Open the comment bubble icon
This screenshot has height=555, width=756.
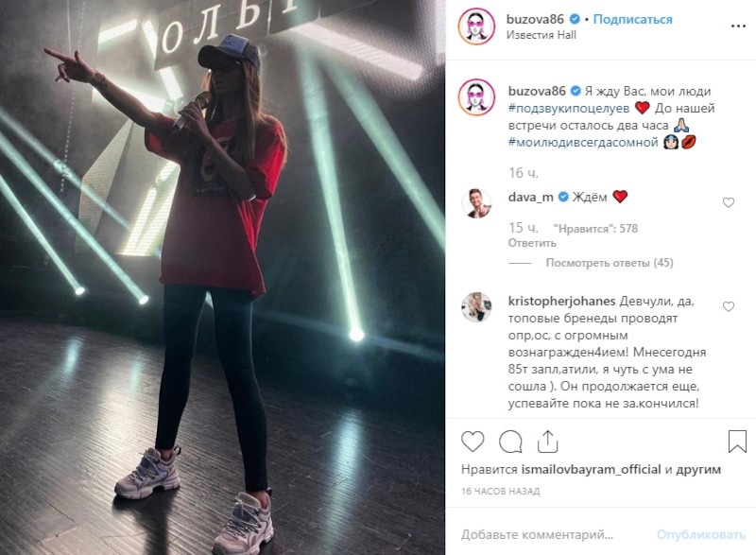coord(510,442)
